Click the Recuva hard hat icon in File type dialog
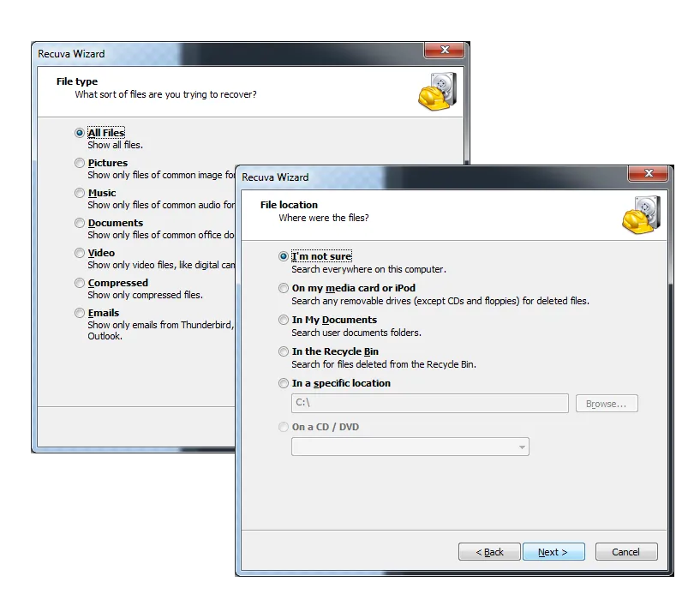Viewport: 700px width, 600px height. click(x=438, y=92)
